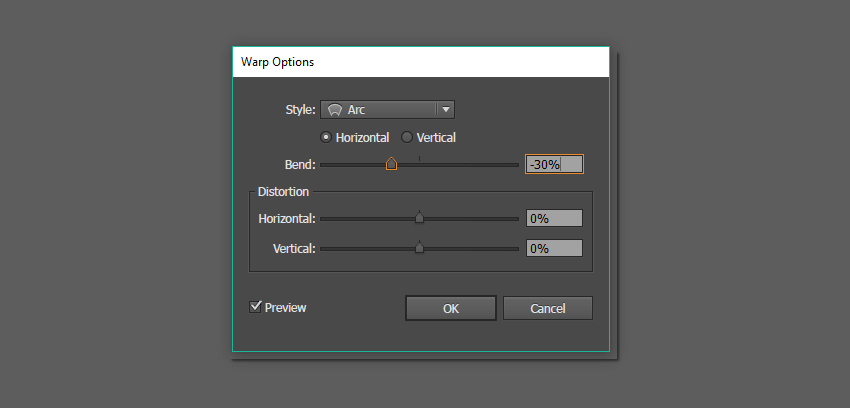Click the 'Horizontal:' distortion label

pyautogui.click(x=287, y=218)
